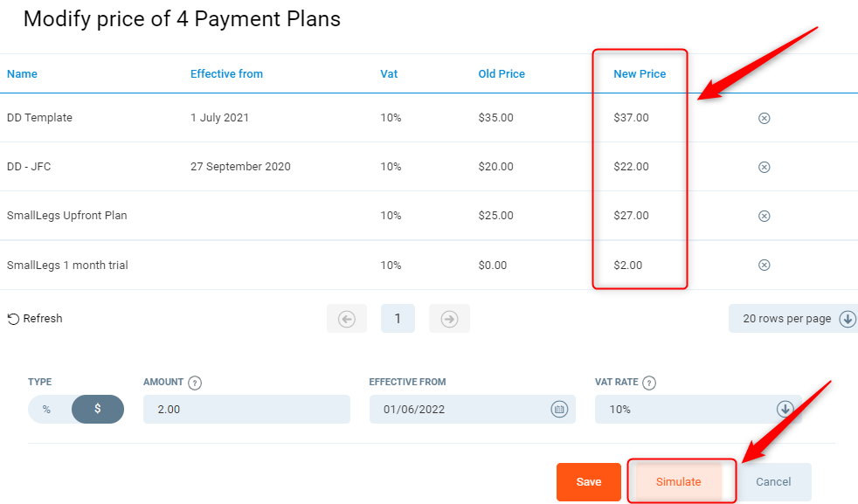Click the Refresh icon
This screenshot has height=504, width=858.
coord(13,319)
